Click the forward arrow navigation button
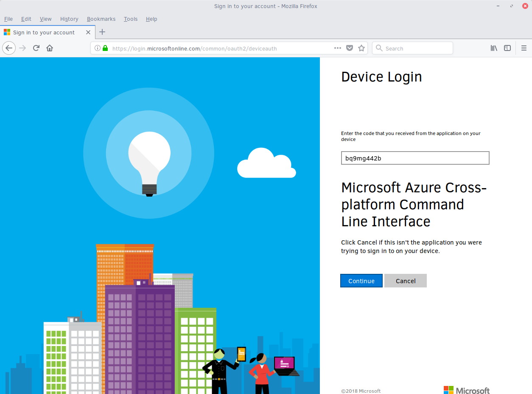Screen dimensions: 532x394 click(23, 48)
